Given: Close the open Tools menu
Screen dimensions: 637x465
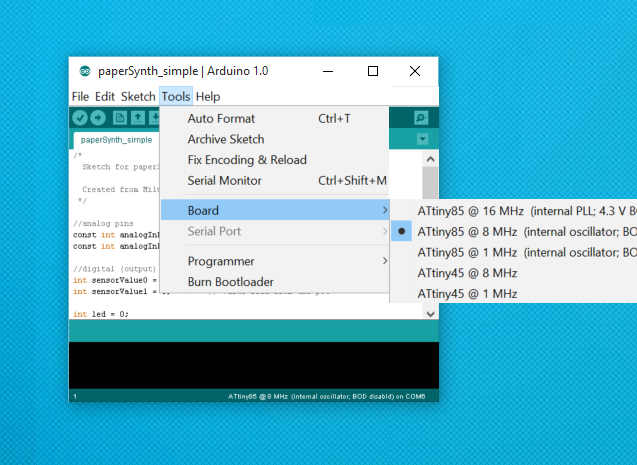Looking at the screenshot, I should 176,97.
